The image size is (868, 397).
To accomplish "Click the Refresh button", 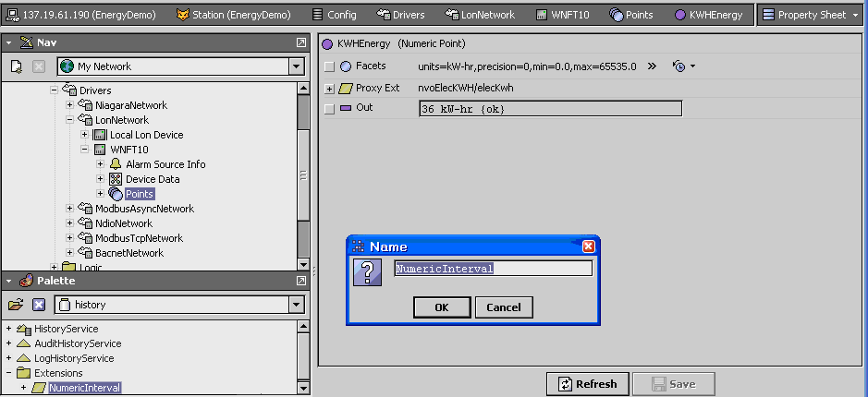I will (588, 384).
